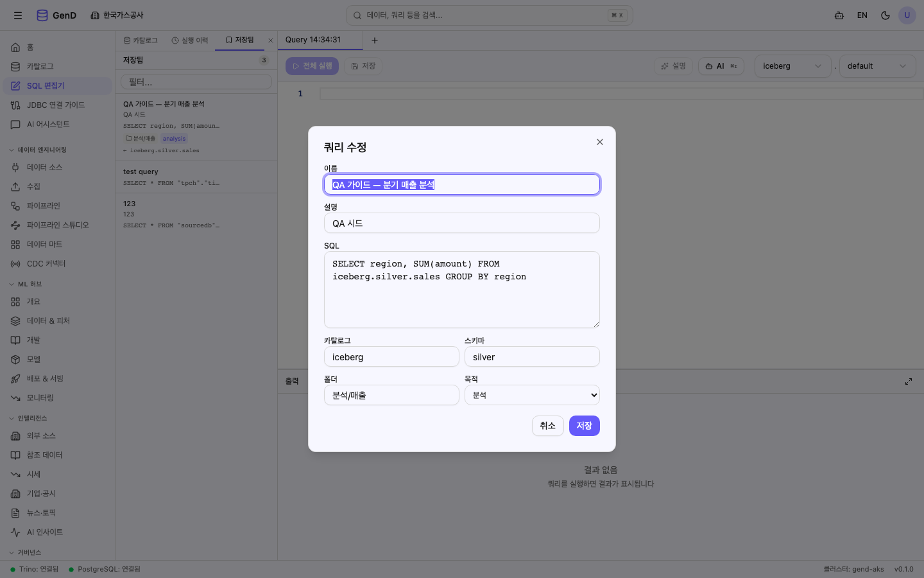Image resolution: width=924 pixels, height=578 pixels.
Task: Expand the 출력 panel fullscreen
Action: click(909, 381)
